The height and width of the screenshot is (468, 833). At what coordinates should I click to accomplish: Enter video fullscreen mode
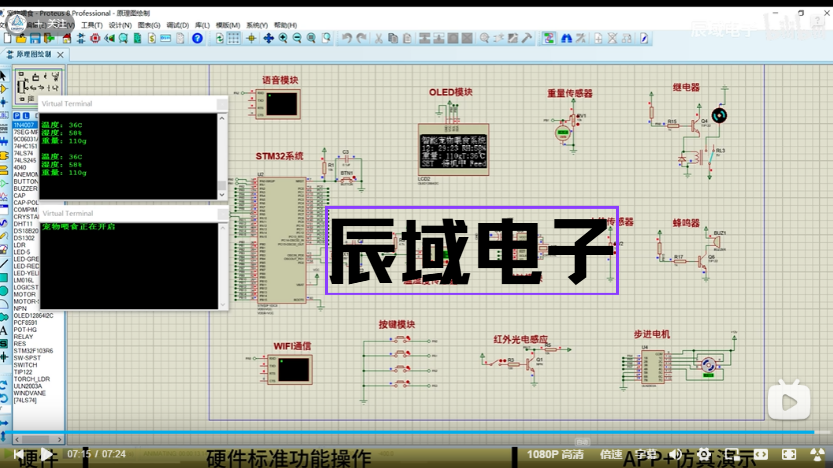789,455
